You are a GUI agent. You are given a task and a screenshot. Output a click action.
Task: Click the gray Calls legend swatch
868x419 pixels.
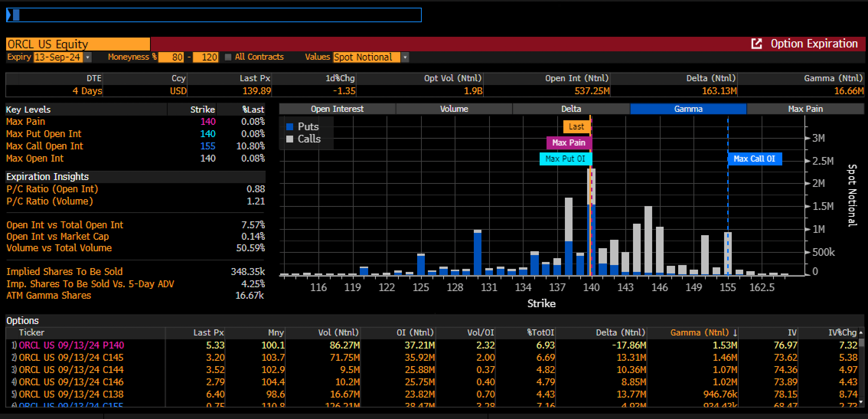tap(290, 139)
